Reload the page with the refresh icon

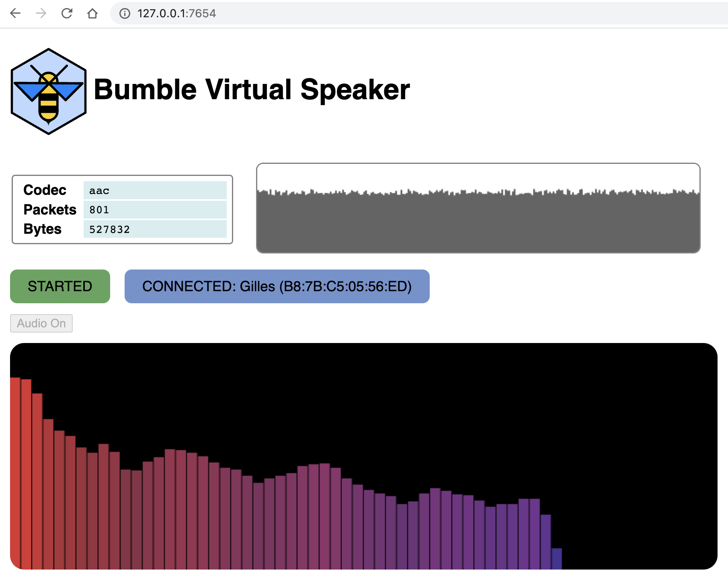(67, 13)
